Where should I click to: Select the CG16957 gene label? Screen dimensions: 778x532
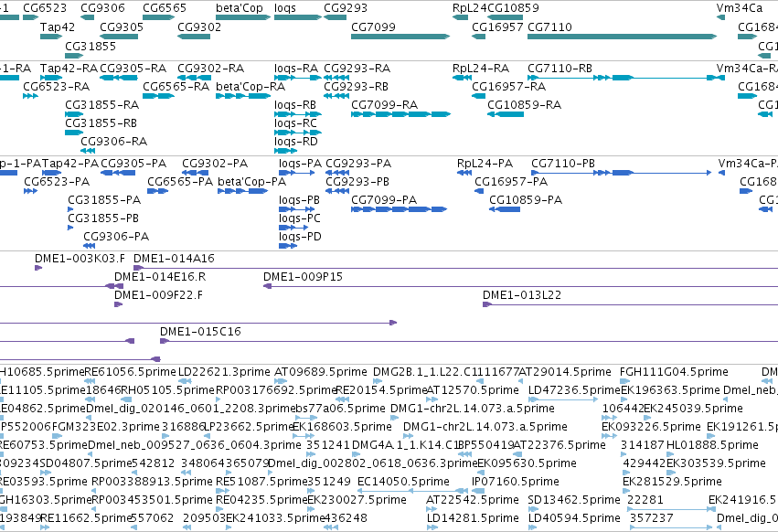pos(497,27)
